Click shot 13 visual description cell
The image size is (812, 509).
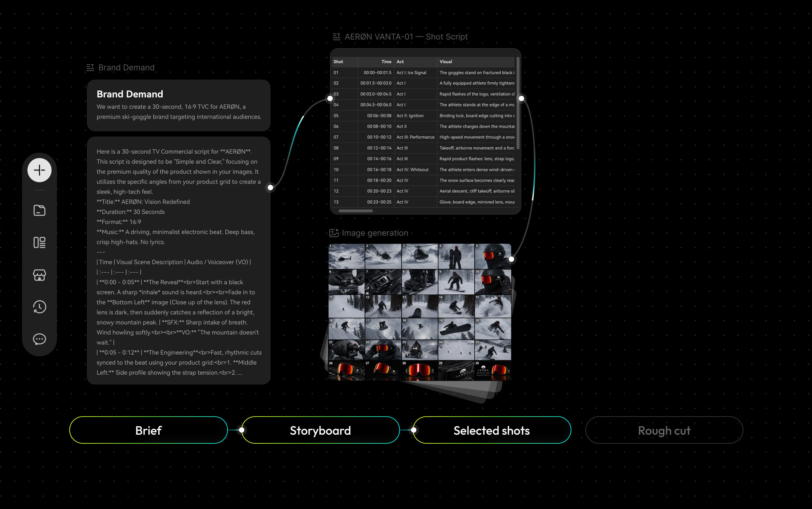point(476,202)
